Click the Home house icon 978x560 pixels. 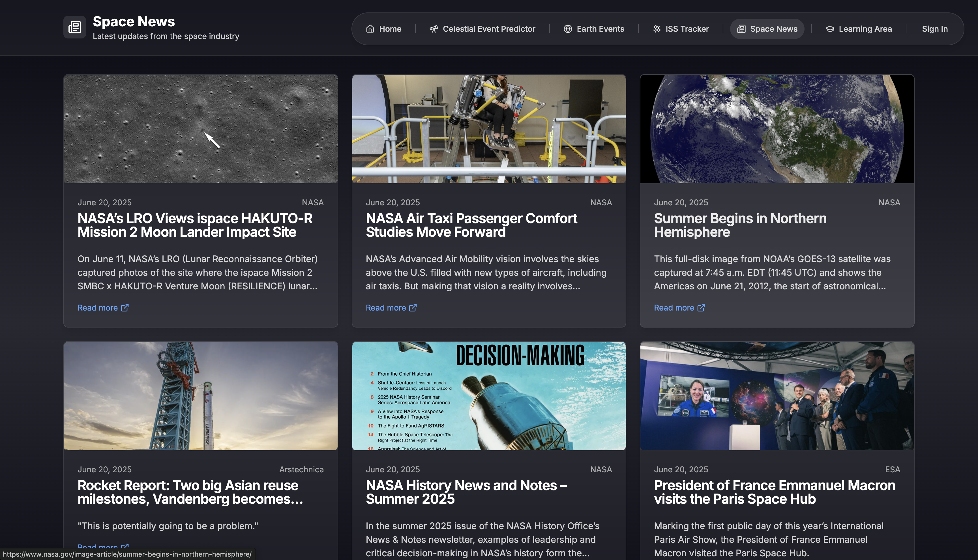370,29
